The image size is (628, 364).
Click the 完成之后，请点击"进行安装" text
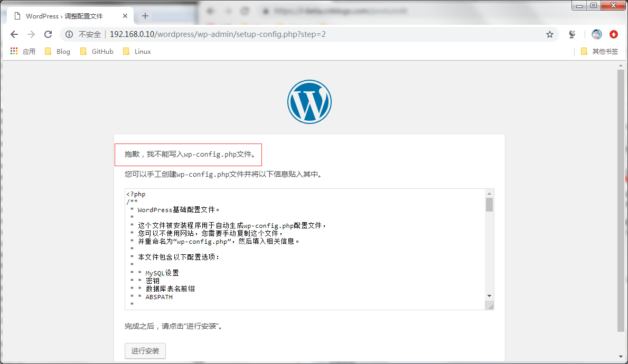[174, 327]
